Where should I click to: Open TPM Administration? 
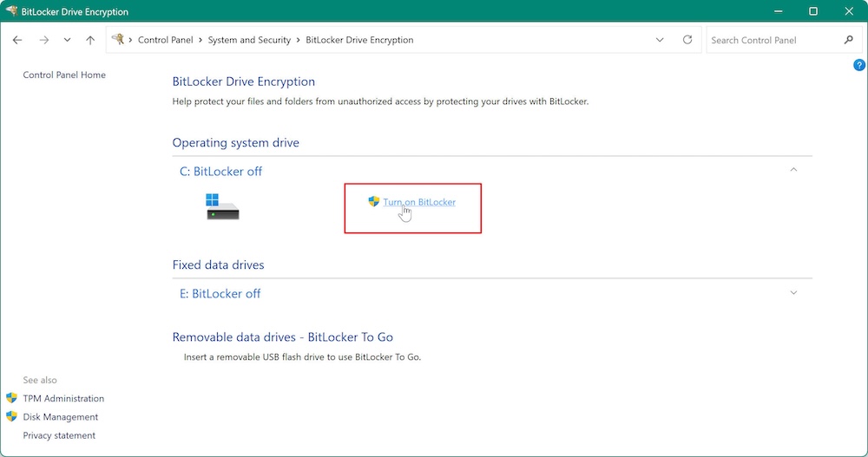click(63, 398)
